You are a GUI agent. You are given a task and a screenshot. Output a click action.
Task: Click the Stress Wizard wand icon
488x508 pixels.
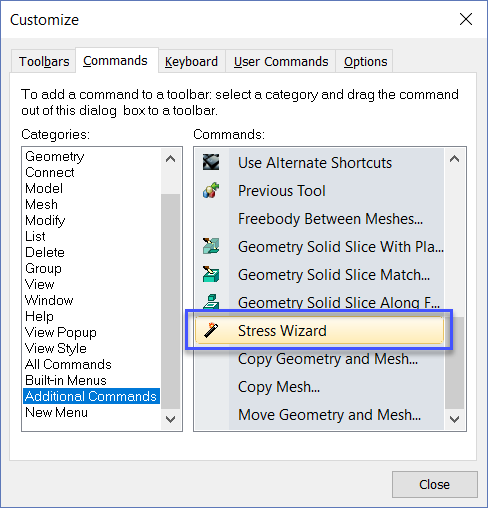[x=211, y=330]
